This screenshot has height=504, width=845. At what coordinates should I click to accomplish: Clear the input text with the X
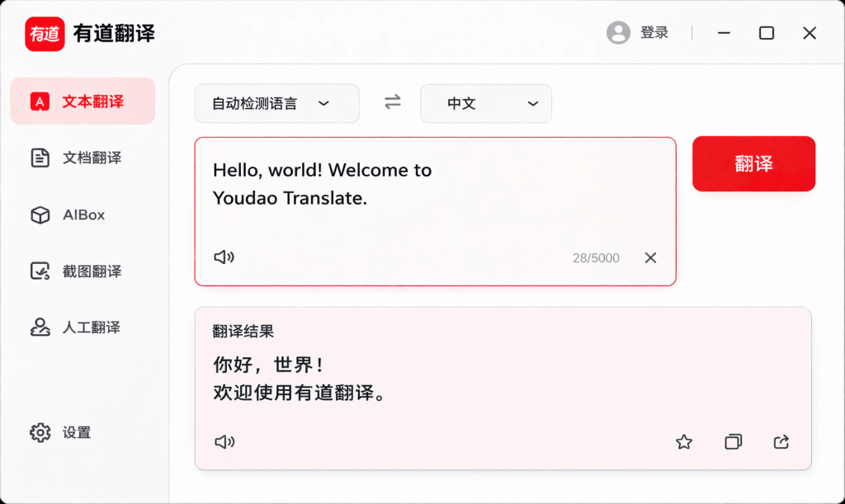point(650,257)
